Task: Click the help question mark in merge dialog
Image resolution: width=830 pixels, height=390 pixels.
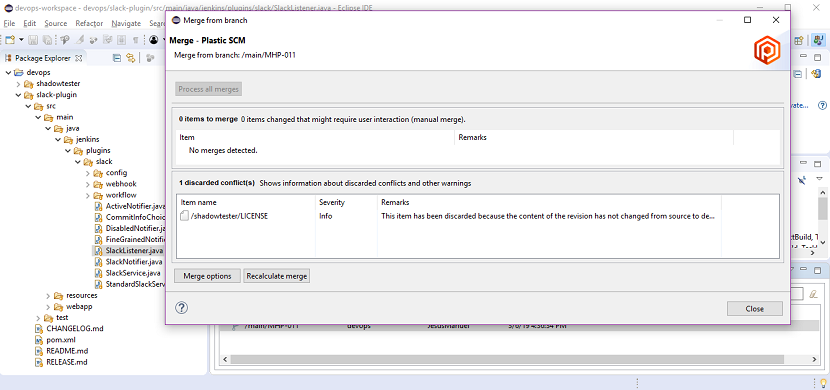Action: [x=181, y=308]
